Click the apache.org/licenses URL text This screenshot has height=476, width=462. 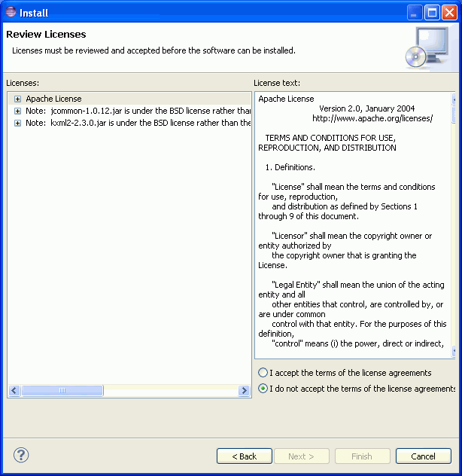click(x=372, y=118)
